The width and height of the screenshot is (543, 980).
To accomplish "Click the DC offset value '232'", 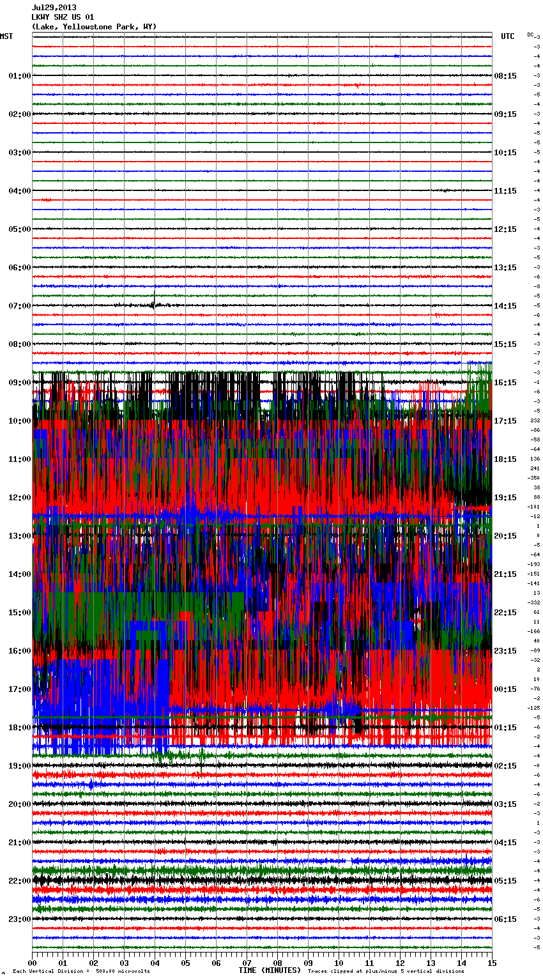I will point(535,421).
